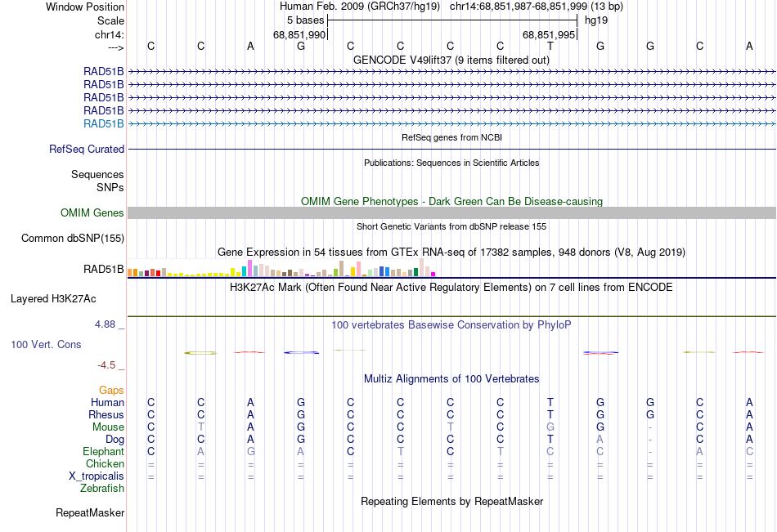Screen dimensions: 777x532
Task: Click the Rhesus species label
Action: 106,414
